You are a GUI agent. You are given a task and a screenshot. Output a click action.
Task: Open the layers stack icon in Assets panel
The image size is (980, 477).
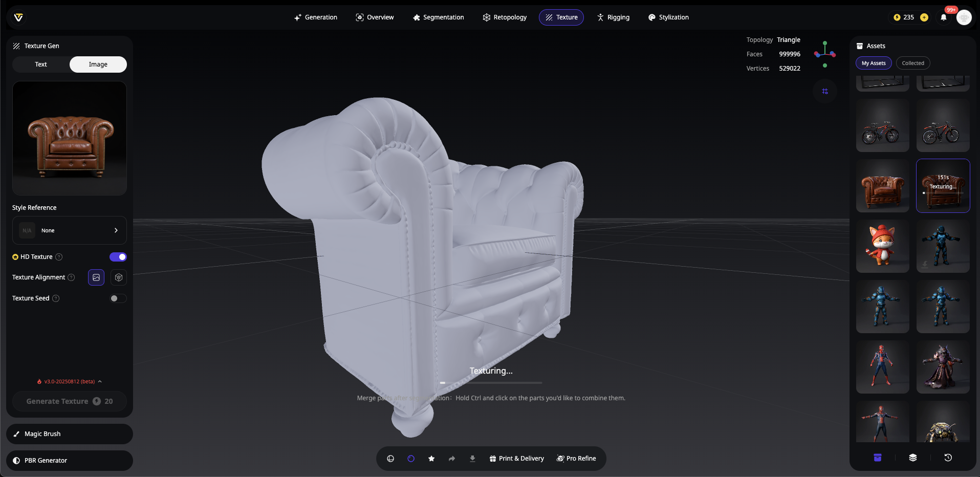tap(912, 458)
